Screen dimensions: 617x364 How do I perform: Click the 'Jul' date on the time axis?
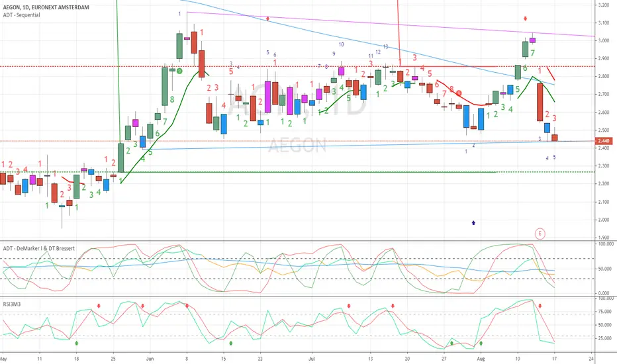click(x=312, y=359)
